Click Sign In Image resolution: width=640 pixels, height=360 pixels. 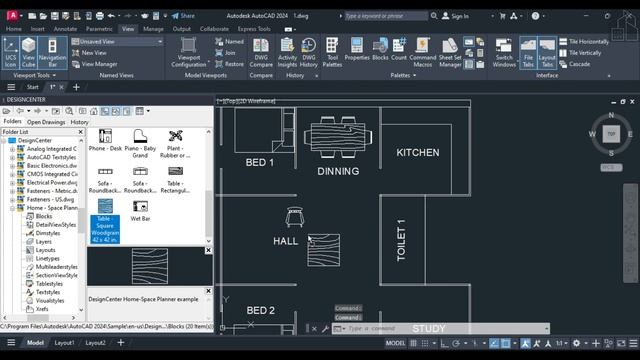(x=456, y=16)
